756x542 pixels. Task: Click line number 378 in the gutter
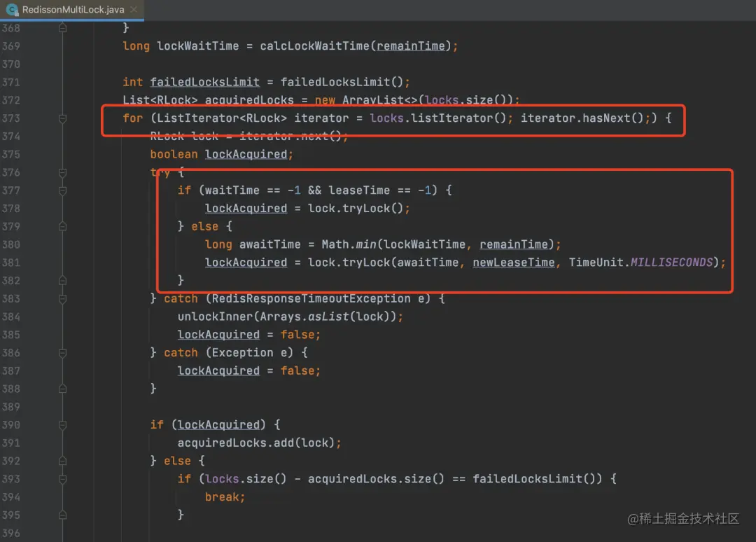tap(10, 208)
